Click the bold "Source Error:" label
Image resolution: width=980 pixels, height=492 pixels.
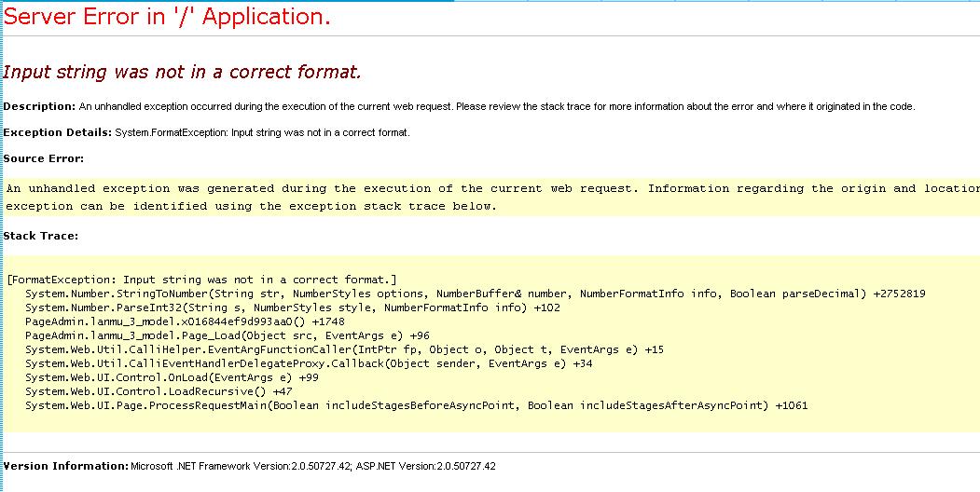tap(44, 158)
